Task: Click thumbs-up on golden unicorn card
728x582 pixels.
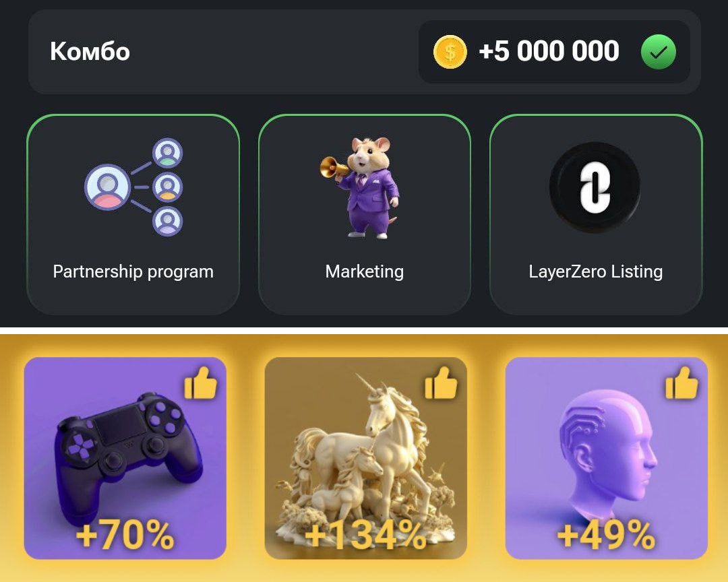Action: (x=441, y=383)
